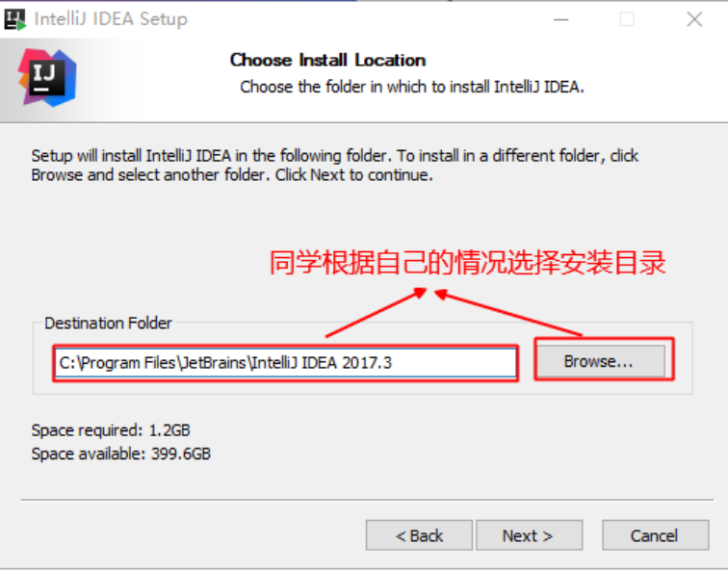Go back with the < Back button
The height and width of the screenshot is (571, 728).
419,535
